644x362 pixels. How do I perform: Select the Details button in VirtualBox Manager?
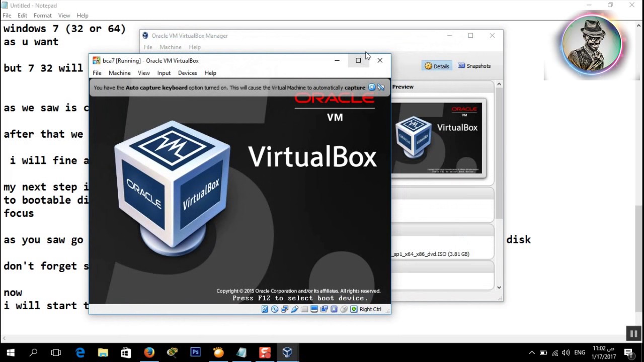point(437,66)
